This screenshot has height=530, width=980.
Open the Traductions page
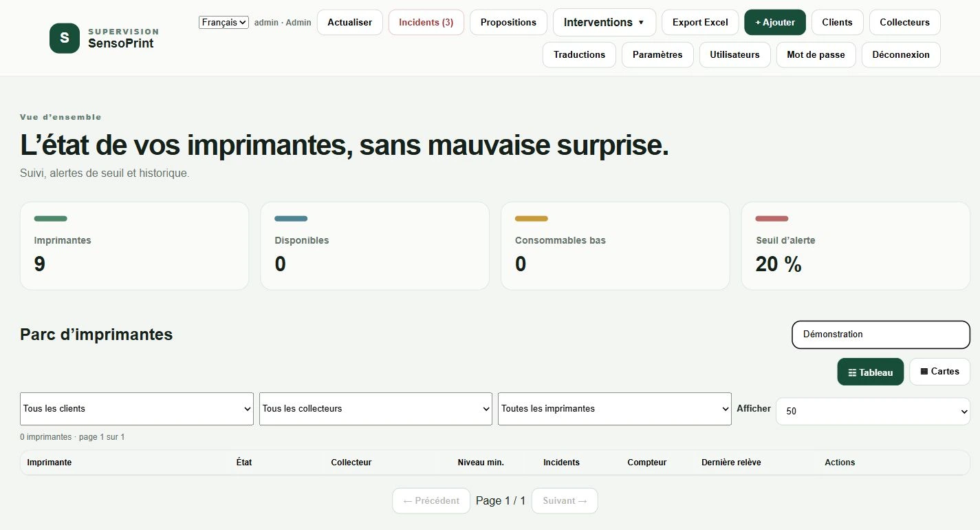579,54
